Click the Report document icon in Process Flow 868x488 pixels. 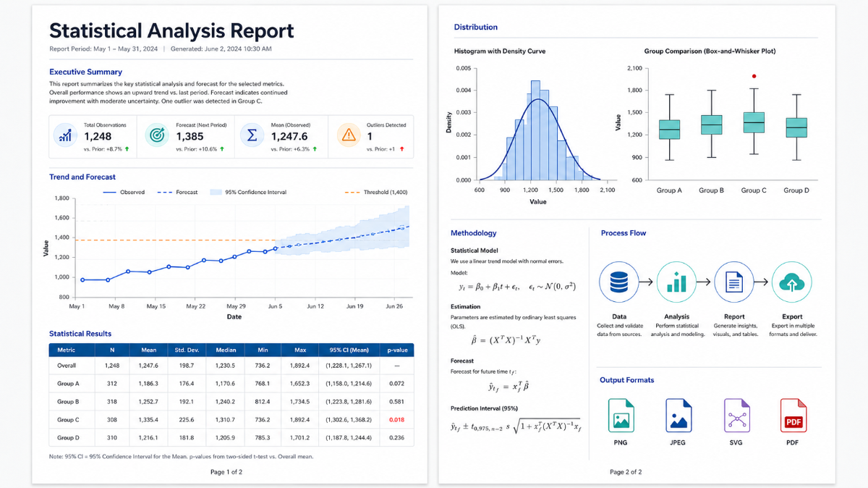tap(733, 282)
